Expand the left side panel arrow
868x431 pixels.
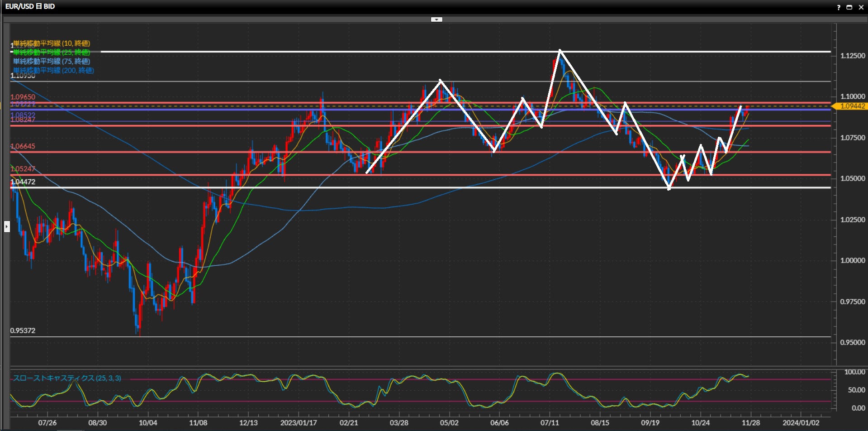tap(7, 226)
